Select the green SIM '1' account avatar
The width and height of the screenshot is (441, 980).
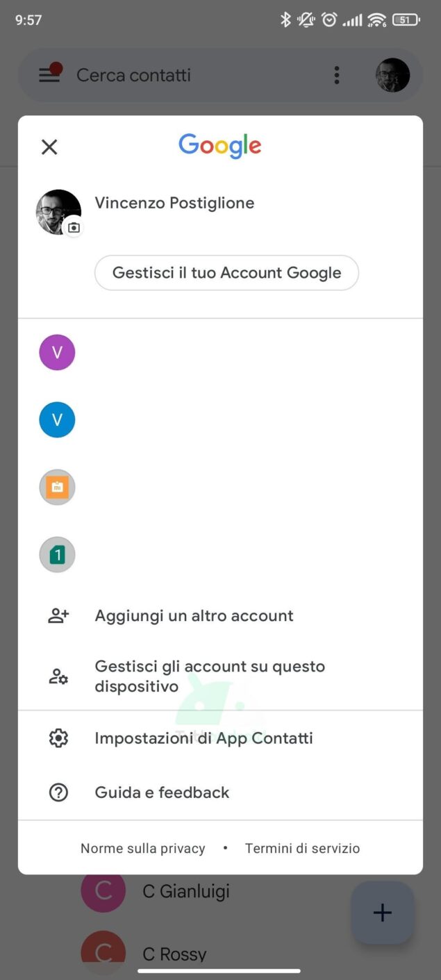coord(57,554)
